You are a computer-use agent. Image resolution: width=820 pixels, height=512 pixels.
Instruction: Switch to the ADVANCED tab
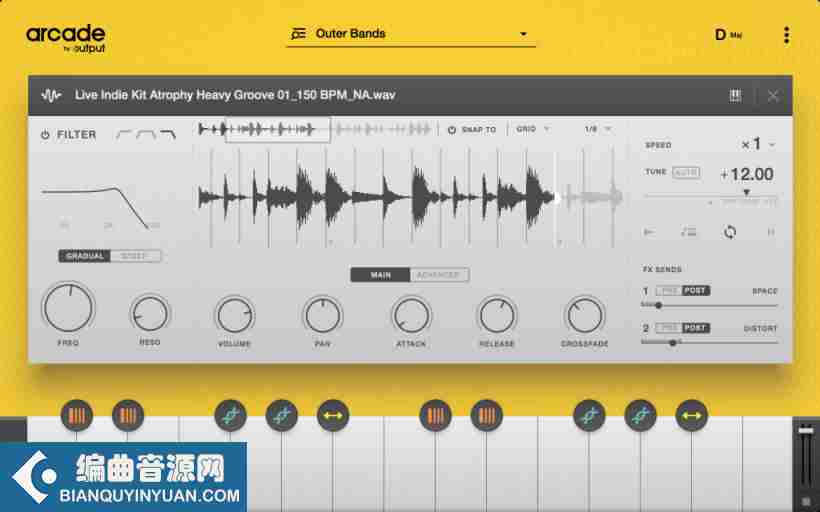[439, 275]
